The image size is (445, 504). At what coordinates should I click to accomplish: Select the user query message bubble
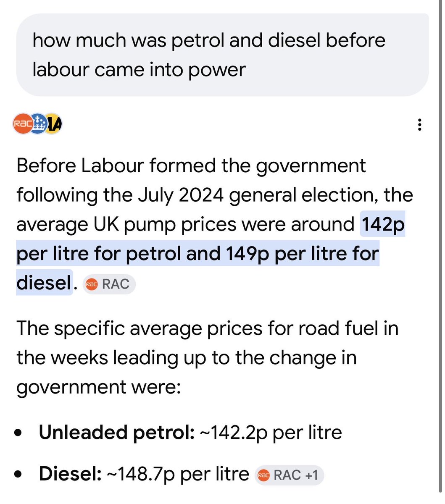(222, 55)
